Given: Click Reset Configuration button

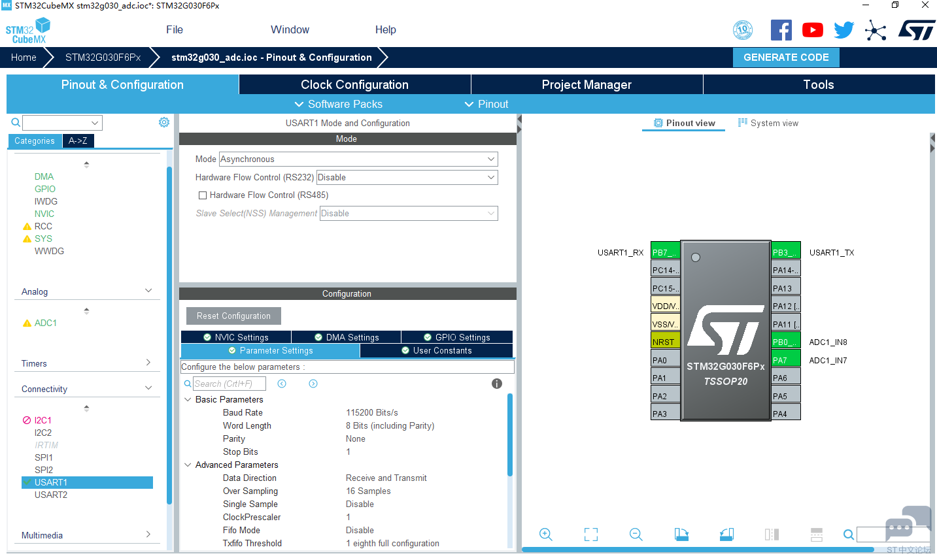Looking at the screenshot, I should 233,316.
